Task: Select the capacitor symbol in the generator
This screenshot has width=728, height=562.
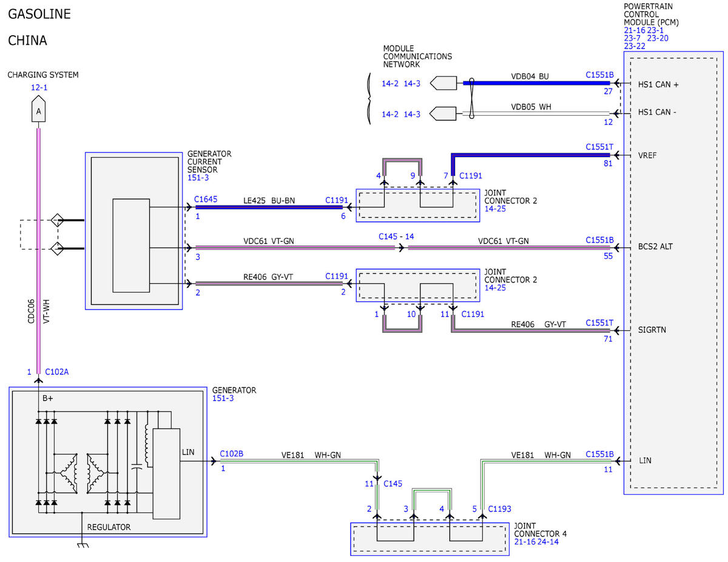Action: (137, 467)
